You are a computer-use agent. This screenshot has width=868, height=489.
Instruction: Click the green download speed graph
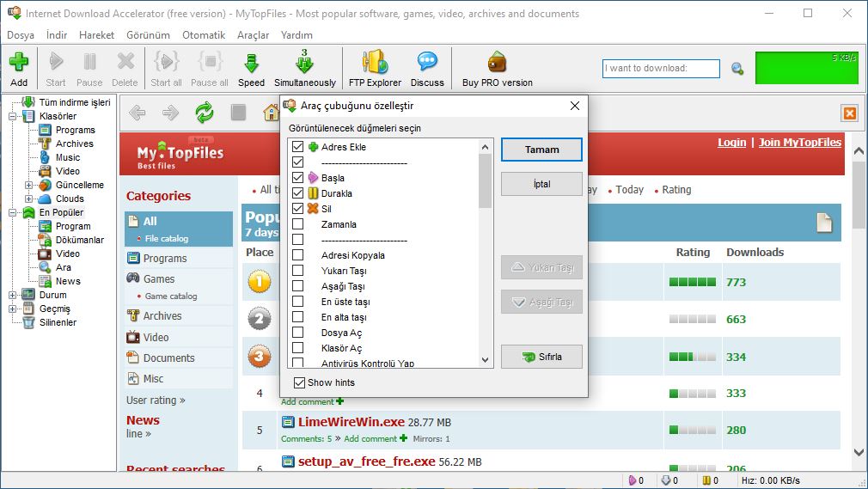pos(807,68)
